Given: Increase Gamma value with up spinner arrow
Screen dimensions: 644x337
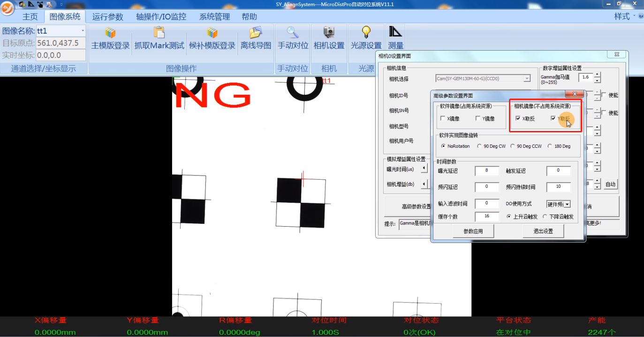Looking at the screenshot, I should click(597, 75).
